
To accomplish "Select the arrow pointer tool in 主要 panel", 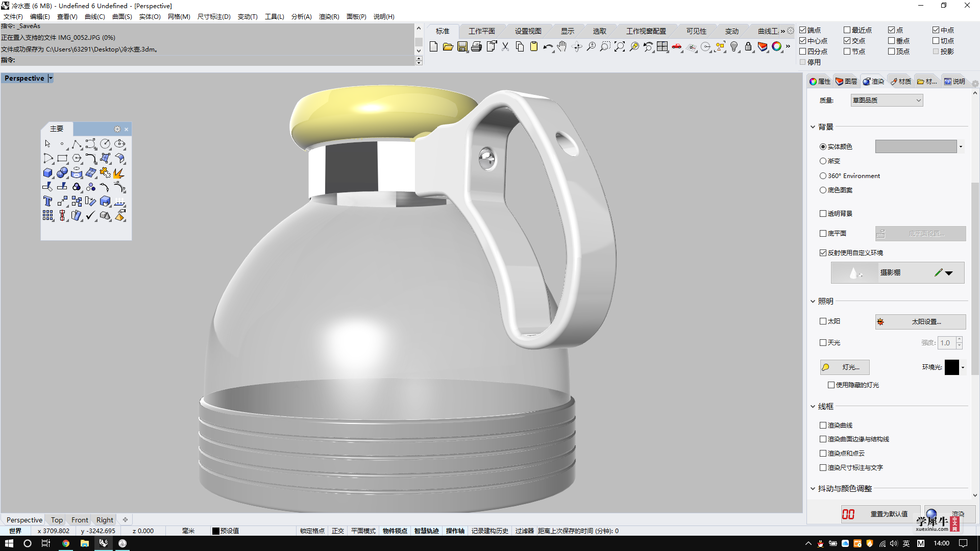I will tap(48, 144).
